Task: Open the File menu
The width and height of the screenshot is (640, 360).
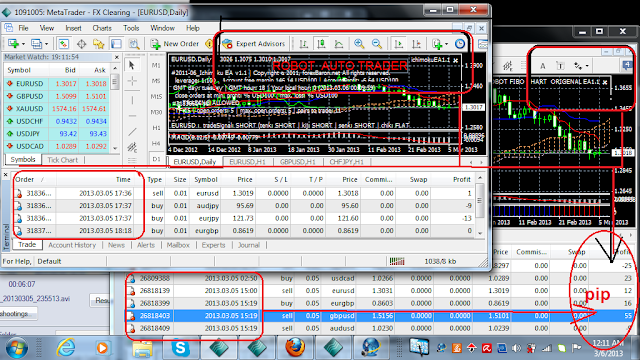Action: click(23, 28)
